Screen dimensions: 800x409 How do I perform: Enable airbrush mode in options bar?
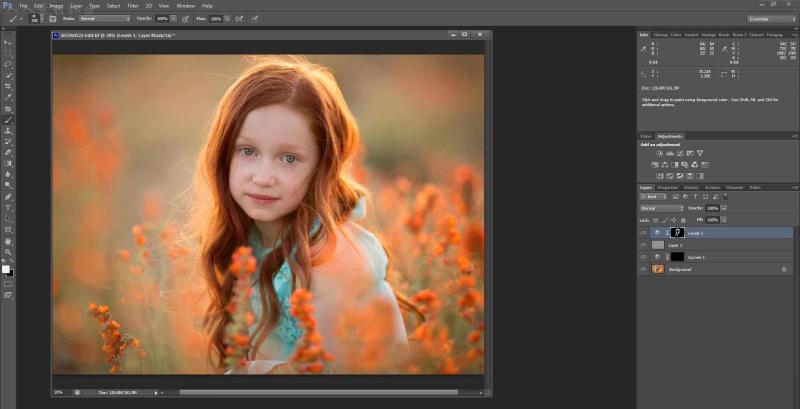coord(239,19)
